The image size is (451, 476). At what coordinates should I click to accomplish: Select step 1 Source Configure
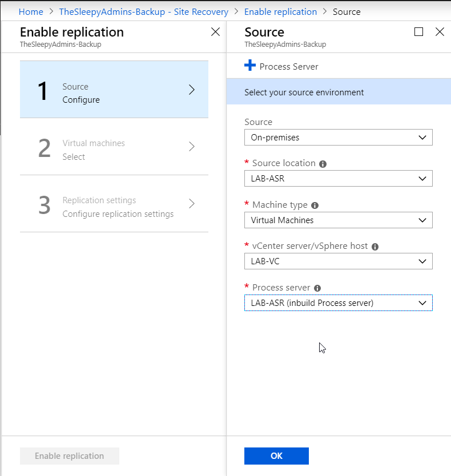coord(114,90)
